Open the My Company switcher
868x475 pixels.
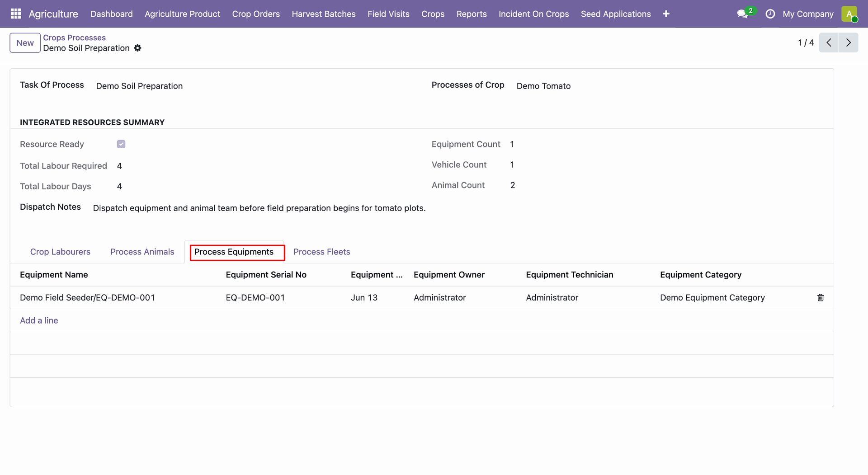(x=808, y=14)
